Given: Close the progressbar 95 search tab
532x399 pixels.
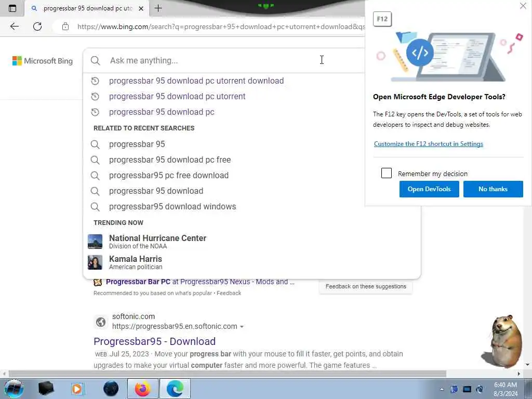Looking at the screenshot, I should [x=141, y=8].
